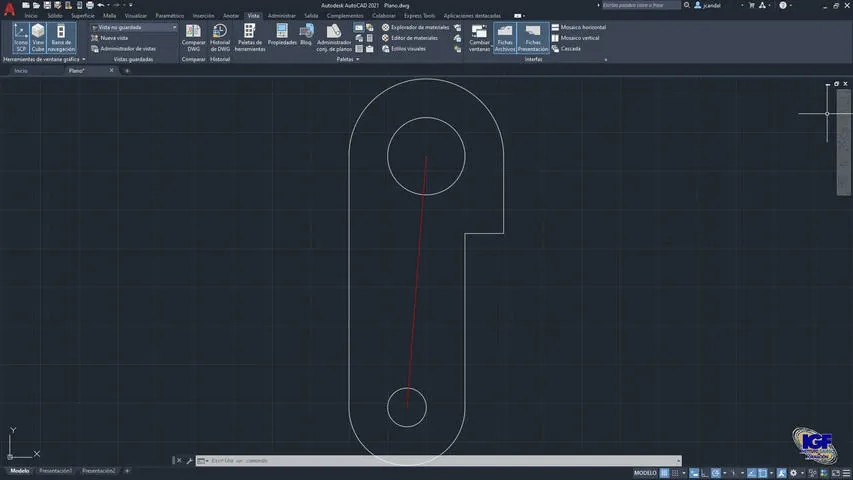Click the search magnifier icon
The height and width of the screenshot is (480, 853).
pyautogui.click(x=687, y=5)
